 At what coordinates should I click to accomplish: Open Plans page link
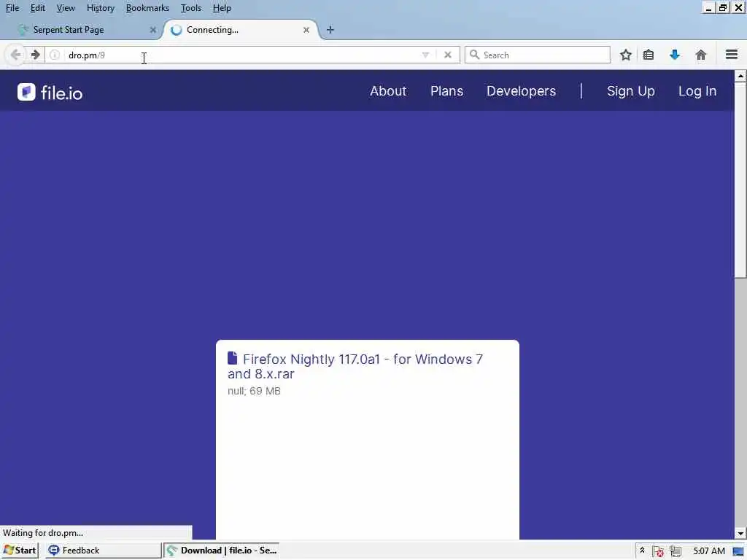coord(446,91)
